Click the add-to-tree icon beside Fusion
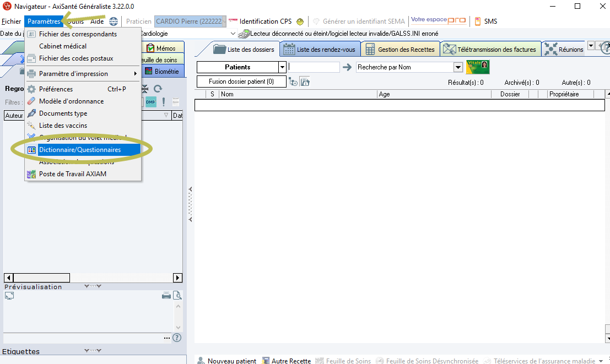 pyautogui.click(x=293, y=82)
